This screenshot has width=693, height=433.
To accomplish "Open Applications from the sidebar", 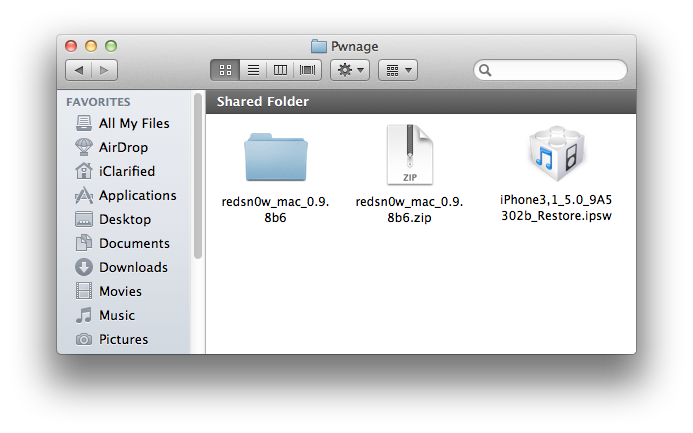I will coord(137,195).
